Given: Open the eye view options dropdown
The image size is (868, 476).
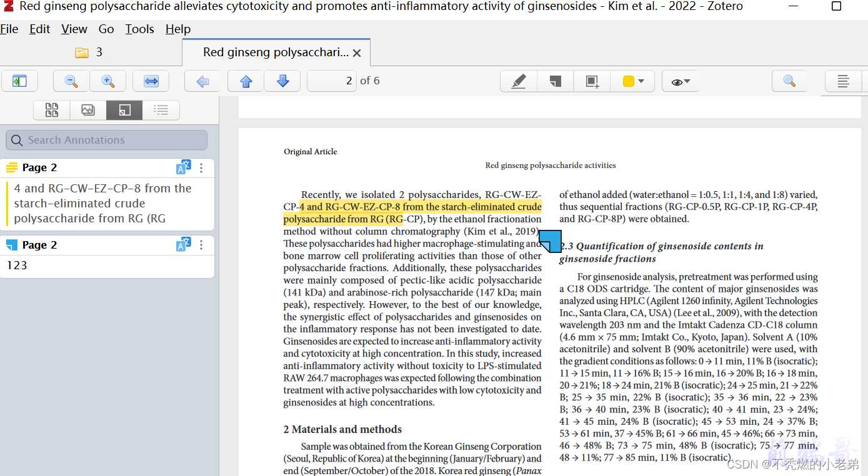Looking at the screenshot, I should pyautogui.click(x=681, y=81).
